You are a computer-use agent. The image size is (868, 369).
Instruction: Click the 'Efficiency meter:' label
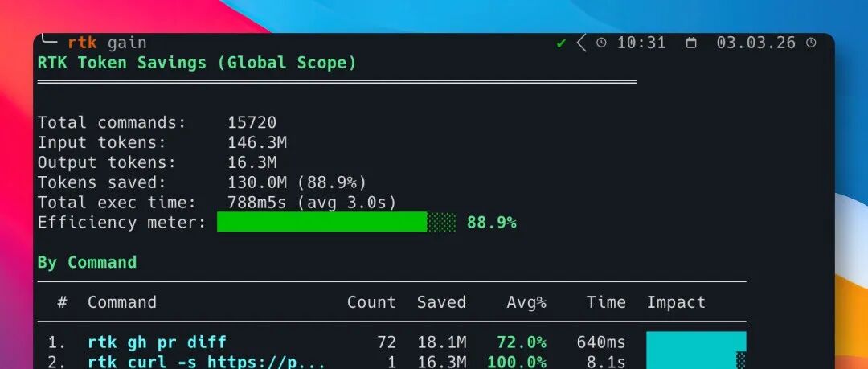click(x=122, y=222)
